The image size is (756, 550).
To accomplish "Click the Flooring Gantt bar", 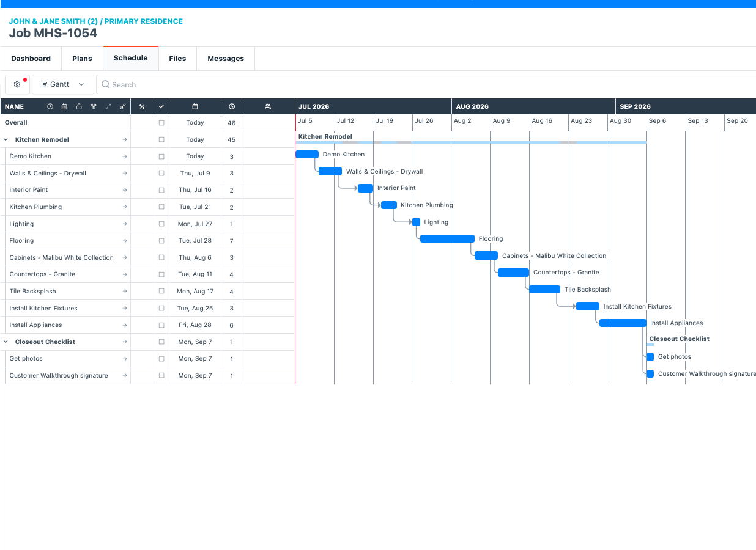I will pos(447,239).
